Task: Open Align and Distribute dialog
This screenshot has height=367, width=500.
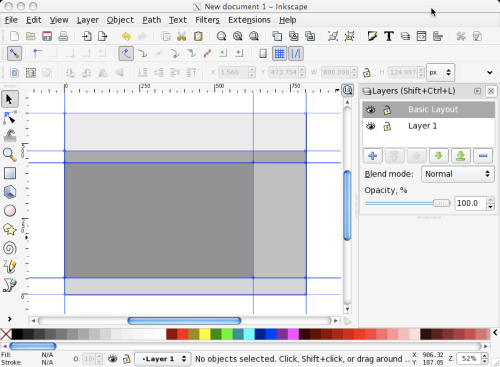Action: (438, 36)
